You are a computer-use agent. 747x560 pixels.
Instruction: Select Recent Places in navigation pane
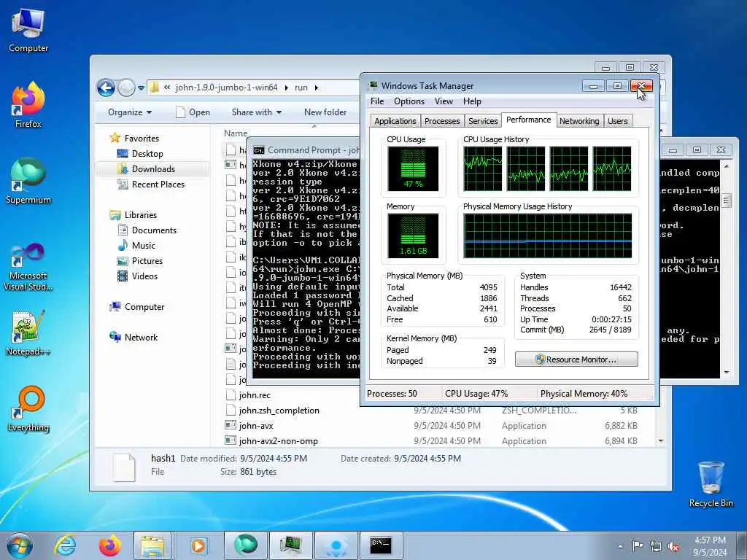click(x=158, y=184)
